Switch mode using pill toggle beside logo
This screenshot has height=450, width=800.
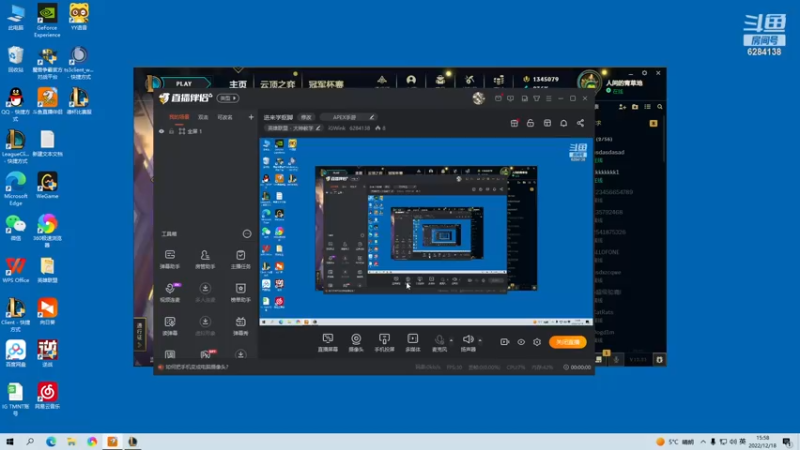(x=228, y=98)
